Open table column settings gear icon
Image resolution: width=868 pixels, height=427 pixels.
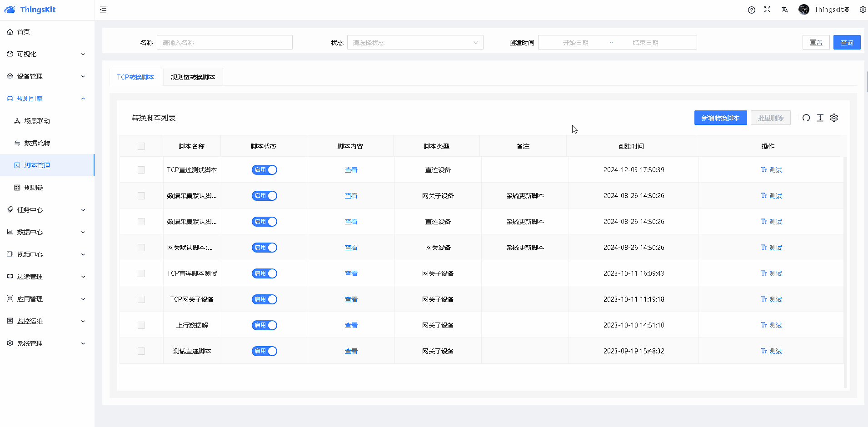[834, 118]
